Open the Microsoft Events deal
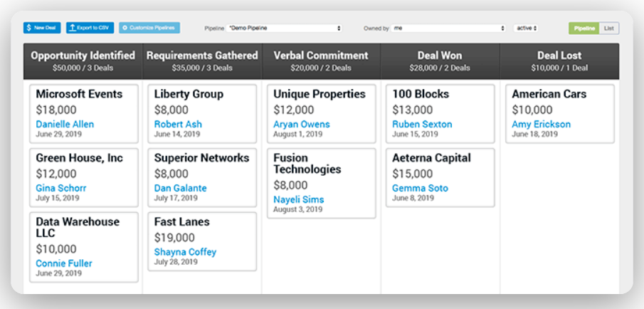This screenshot has width=644, height=309. click(x=79, y=94)
